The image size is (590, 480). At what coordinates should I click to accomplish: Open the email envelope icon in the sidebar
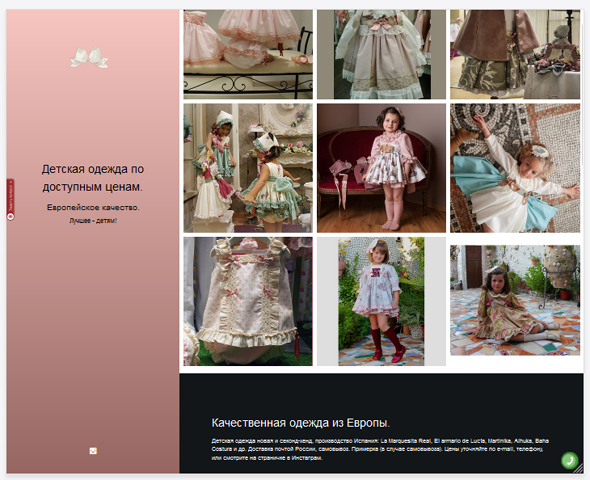pyautogui.click(x=93, y=451)
